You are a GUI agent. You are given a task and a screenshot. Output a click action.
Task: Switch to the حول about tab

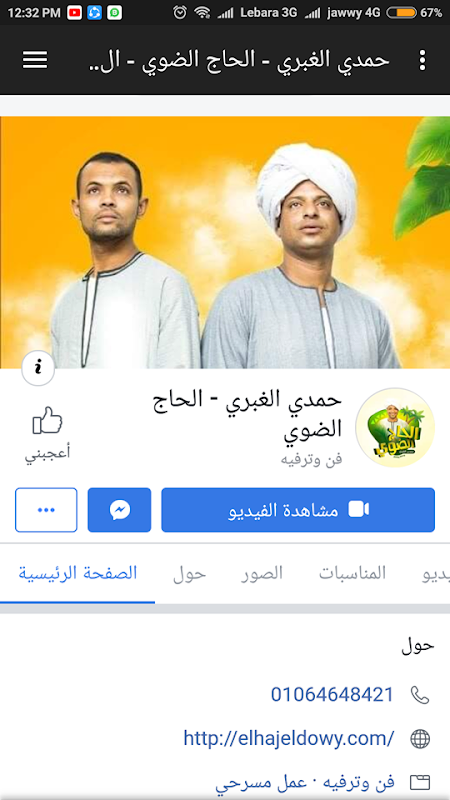[189, 573]
